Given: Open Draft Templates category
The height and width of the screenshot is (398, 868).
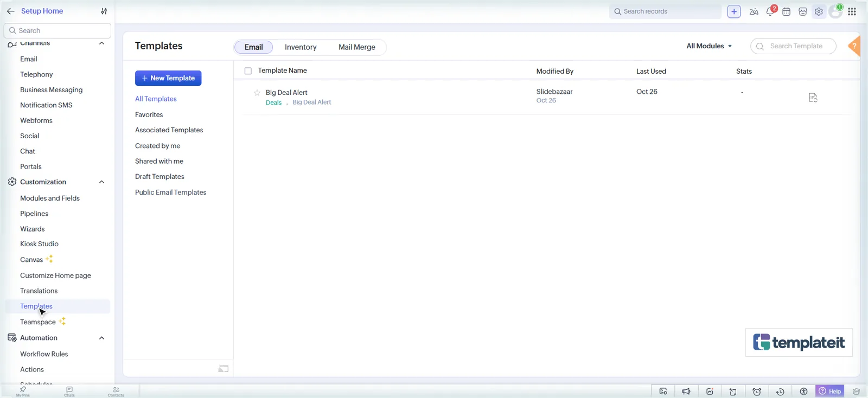Looking at the screenshot, I should click(x=159, y=177).
